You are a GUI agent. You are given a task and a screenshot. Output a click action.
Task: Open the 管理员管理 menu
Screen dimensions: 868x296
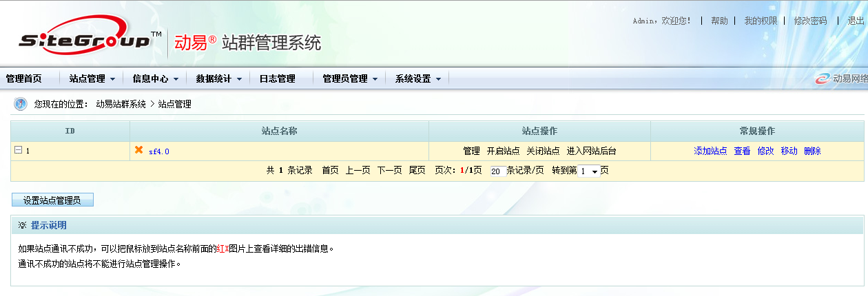pos(345,78)
